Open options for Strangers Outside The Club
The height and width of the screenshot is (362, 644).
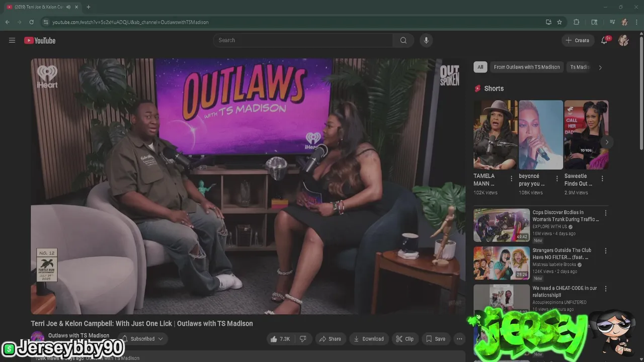point(606,251)
